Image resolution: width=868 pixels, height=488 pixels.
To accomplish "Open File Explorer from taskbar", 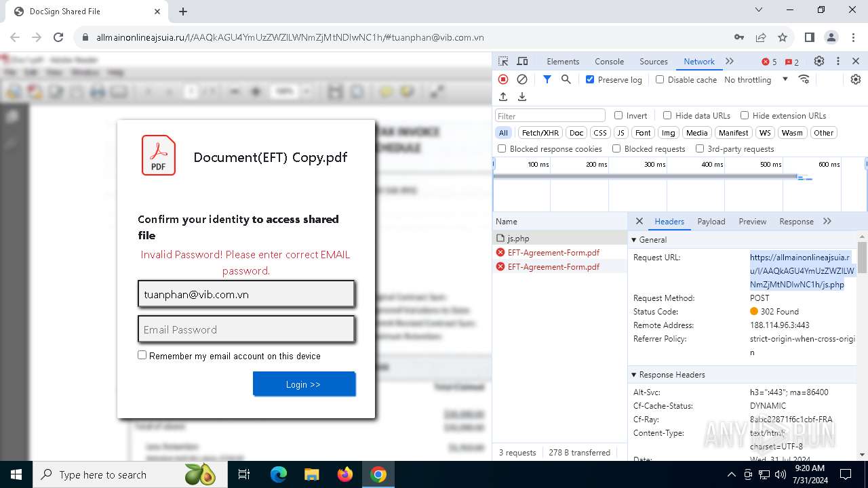I will pyautogui.click(x=311, y=474).
